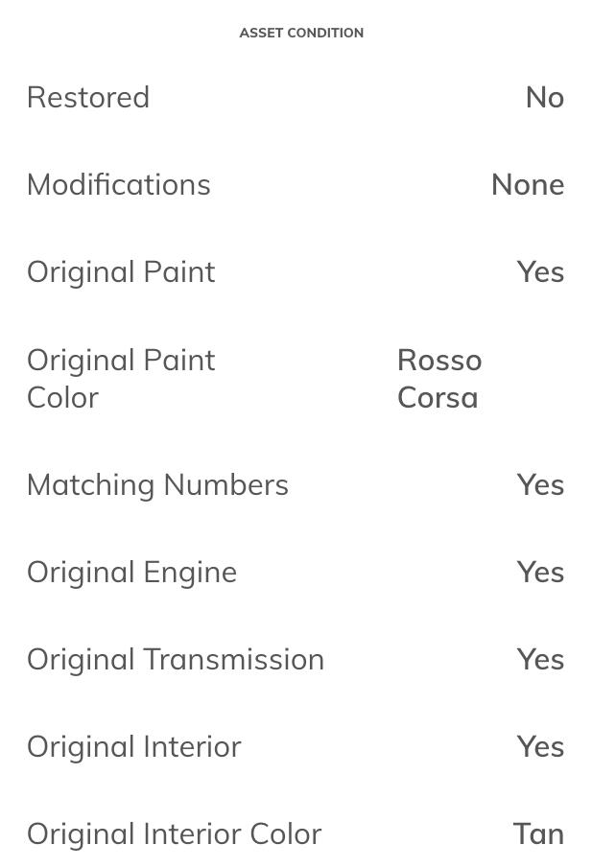
Task: Click the Matching Numbers label
Action: [157, 484]
